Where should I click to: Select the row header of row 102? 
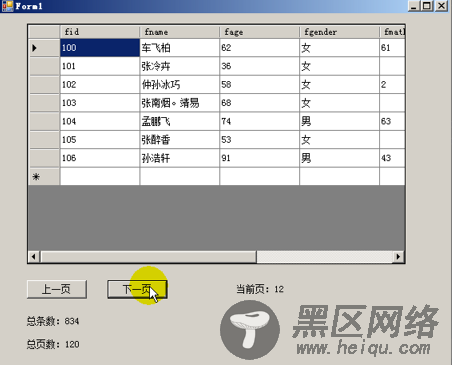click(x=44, y=84)
